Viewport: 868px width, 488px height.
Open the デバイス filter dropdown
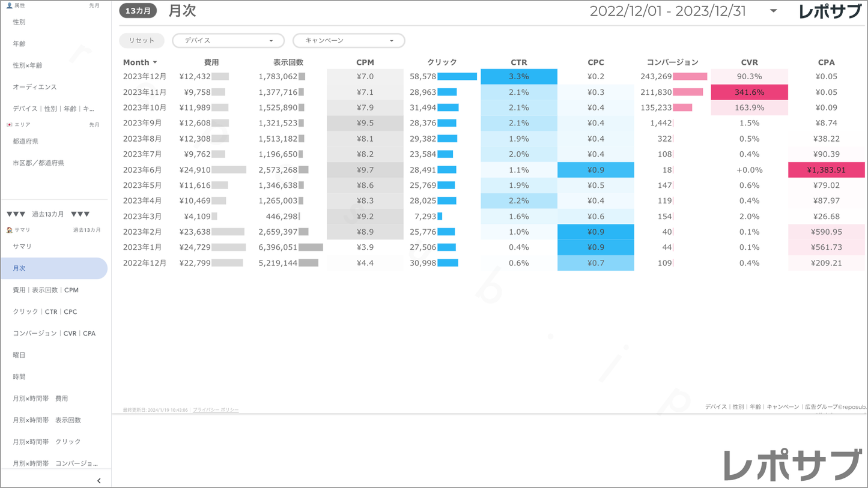(x=228, y=41)
